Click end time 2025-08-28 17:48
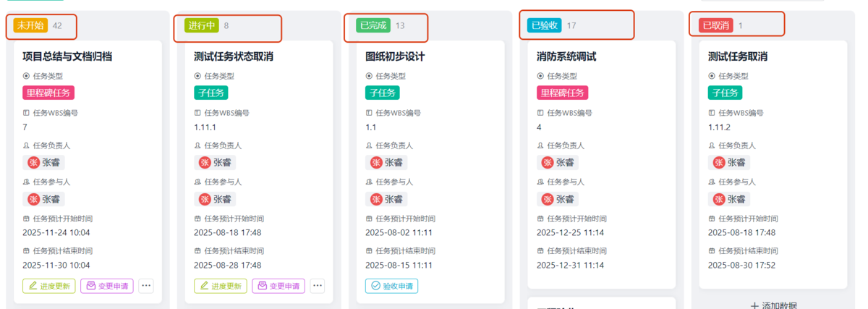The image size is (868, 309). [x=228, y=265]
